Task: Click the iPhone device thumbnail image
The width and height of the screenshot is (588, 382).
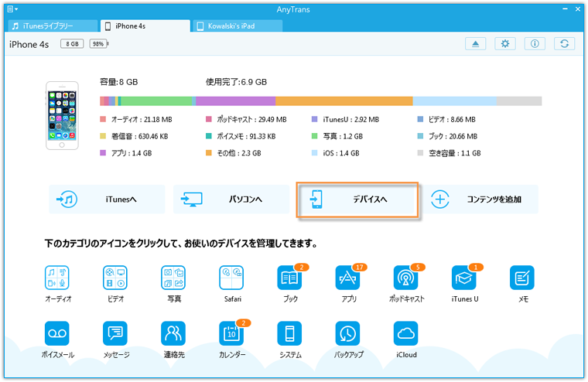Action: (x=62, y=115)
